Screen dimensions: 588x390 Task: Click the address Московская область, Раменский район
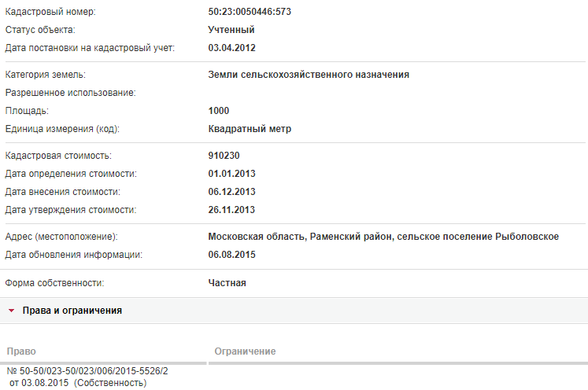301,237
